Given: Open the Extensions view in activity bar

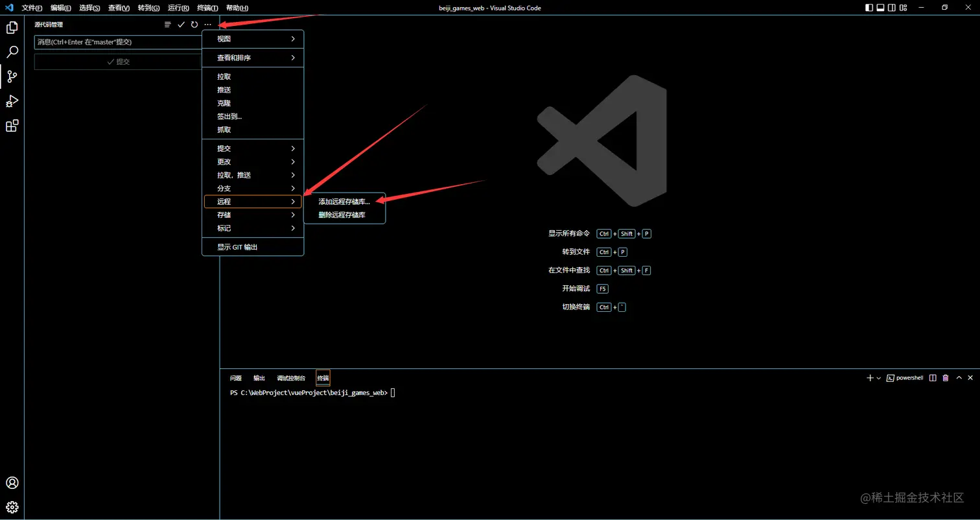Looking at the screenshot, I should 12,126.
